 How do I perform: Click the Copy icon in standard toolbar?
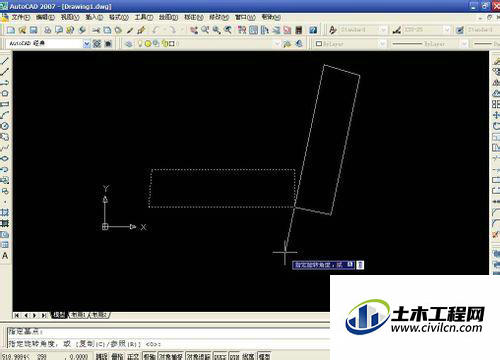(107, 30)
